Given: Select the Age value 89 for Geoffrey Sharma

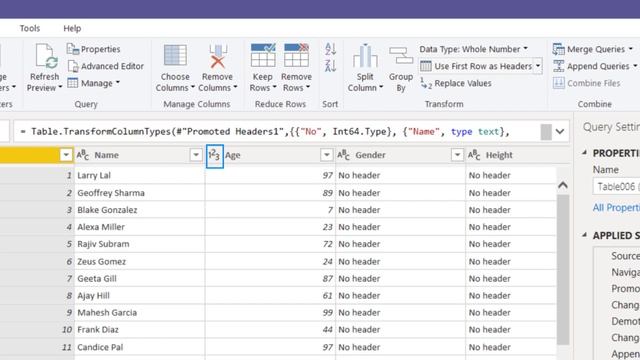Looking at the screenshot, I should (270, 193).
